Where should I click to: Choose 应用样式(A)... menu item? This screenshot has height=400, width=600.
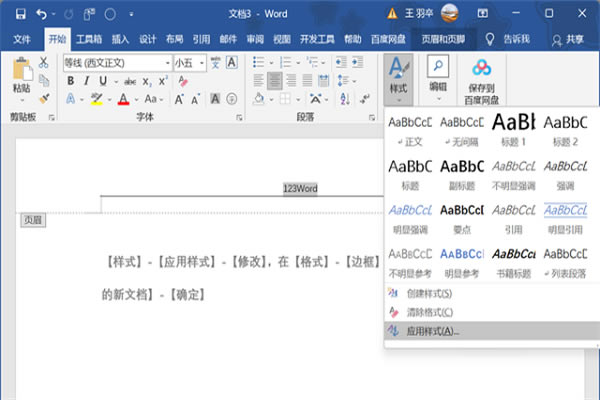click(x=492, y=331)
